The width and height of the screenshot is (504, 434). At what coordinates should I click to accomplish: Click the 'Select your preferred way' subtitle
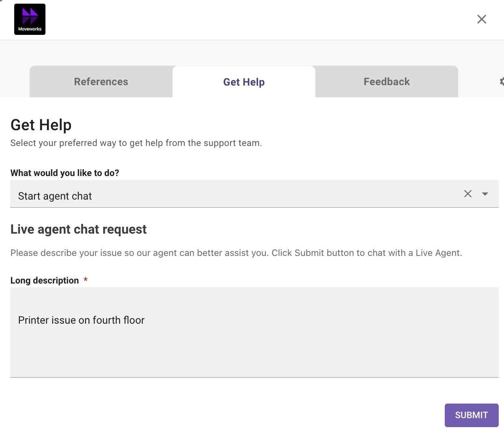coord(136,143)
